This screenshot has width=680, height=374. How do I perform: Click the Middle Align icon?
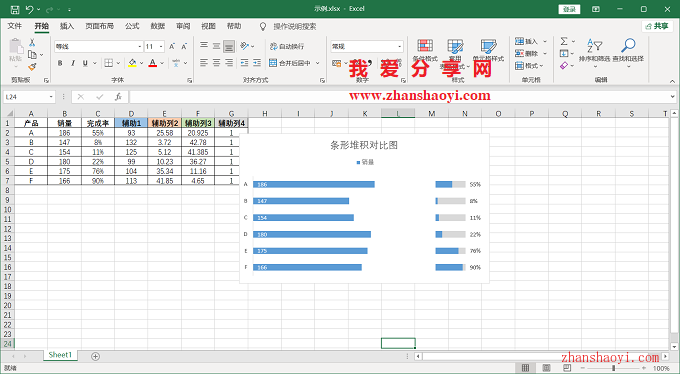pyautogui.click(x=216, y=46)
